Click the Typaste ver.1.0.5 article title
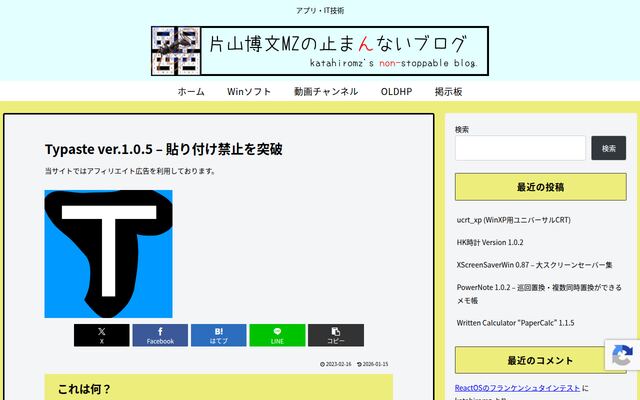Viewport: 640px width, 400px height. click(x=164, y=149)
